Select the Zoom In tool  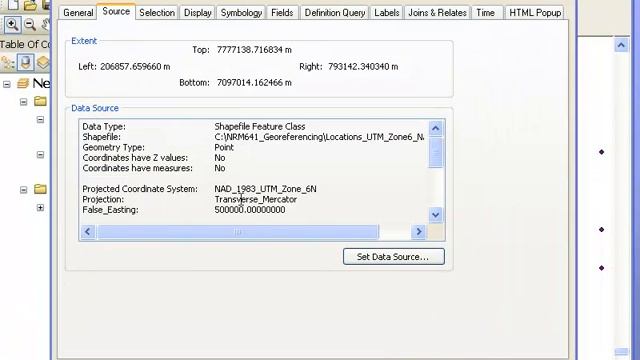12,25
